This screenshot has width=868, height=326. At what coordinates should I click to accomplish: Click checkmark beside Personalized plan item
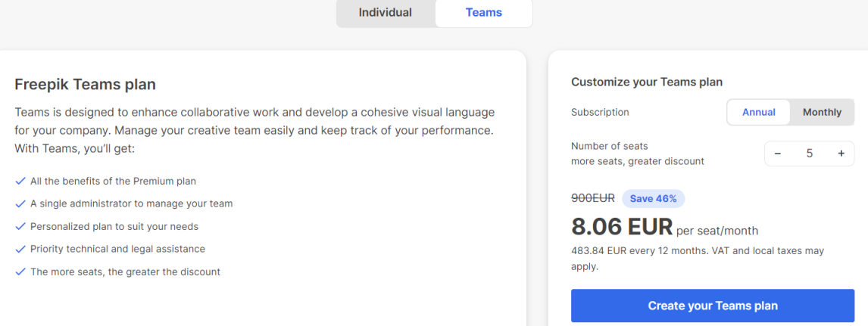tap(20, 227)
